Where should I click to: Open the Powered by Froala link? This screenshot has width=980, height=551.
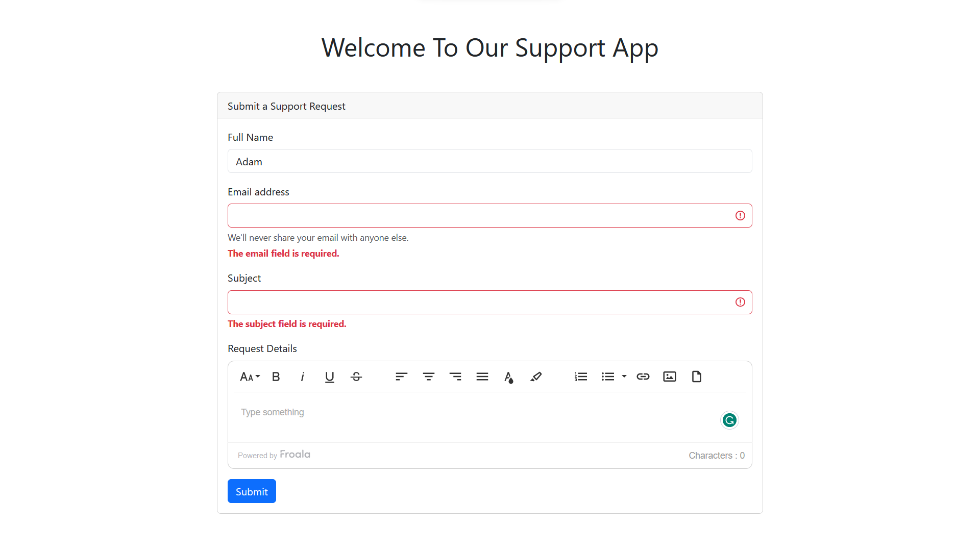295,454
